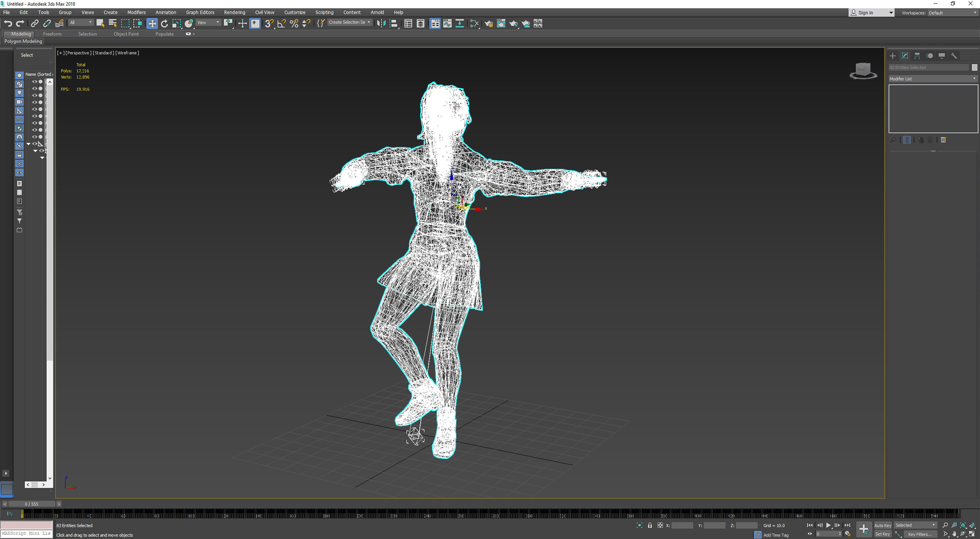Activate the Select and Scale tool
The height and width of the screenshot is (539, 980).
click(176, 23)
